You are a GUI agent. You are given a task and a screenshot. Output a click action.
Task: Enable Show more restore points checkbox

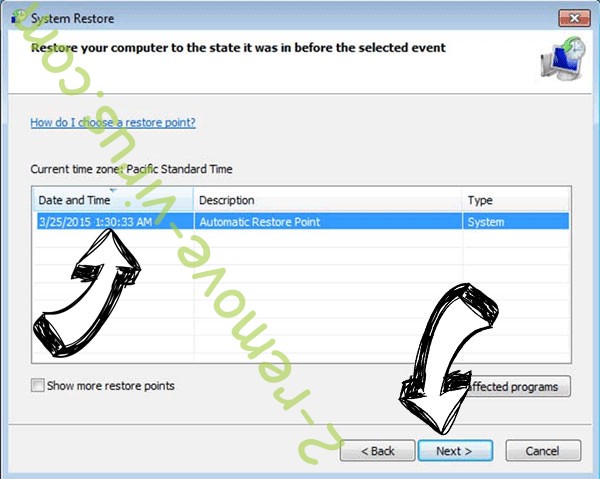38,385
